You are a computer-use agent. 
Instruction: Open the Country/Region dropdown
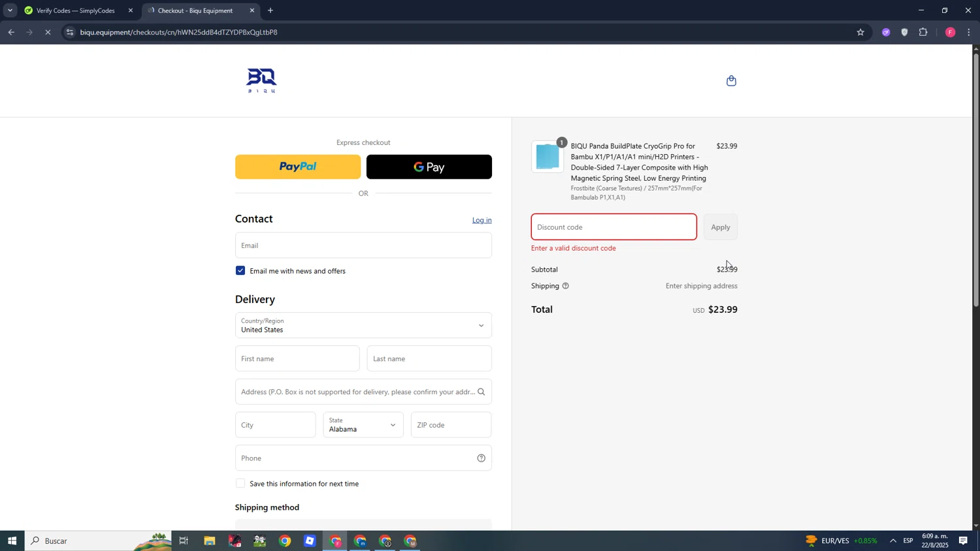(363, 325)
